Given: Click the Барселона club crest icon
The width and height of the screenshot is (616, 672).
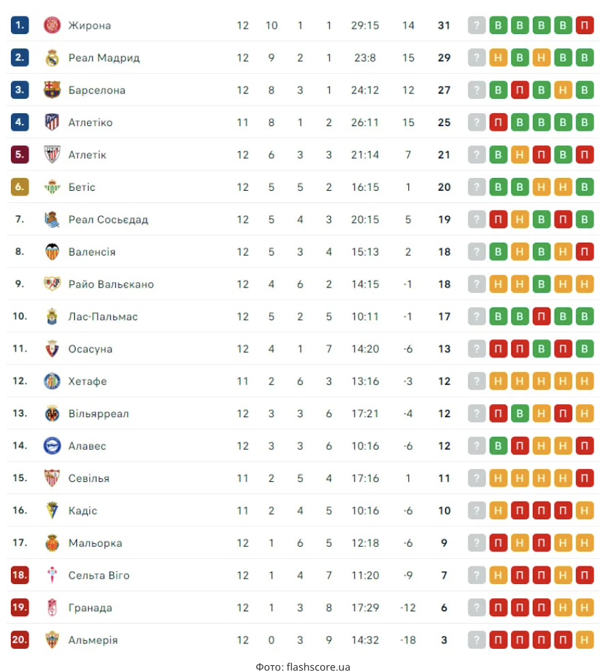Looking at the screenshot, I should [52, 90].
